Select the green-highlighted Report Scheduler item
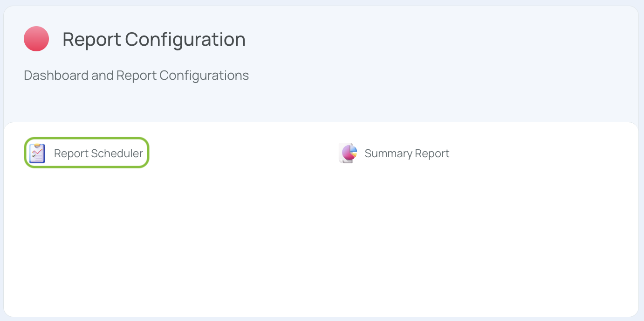644x321 pixels. [x=87, y=153]
